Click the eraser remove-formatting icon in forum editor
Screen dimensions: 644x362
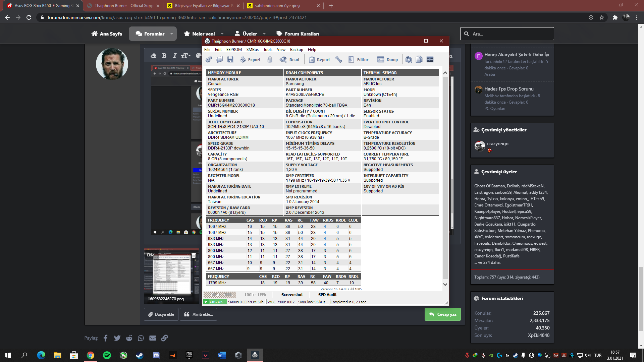click(153, 56)
